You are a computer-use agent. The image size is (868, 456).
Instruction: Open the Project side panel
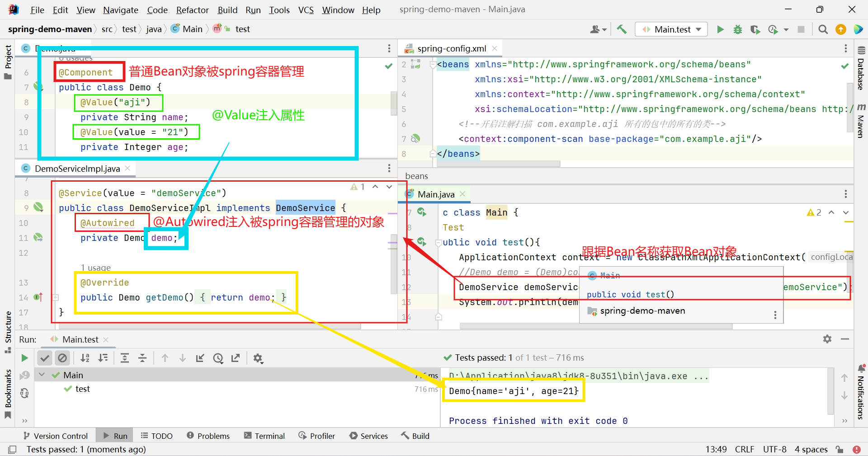[x=8, y=62]
